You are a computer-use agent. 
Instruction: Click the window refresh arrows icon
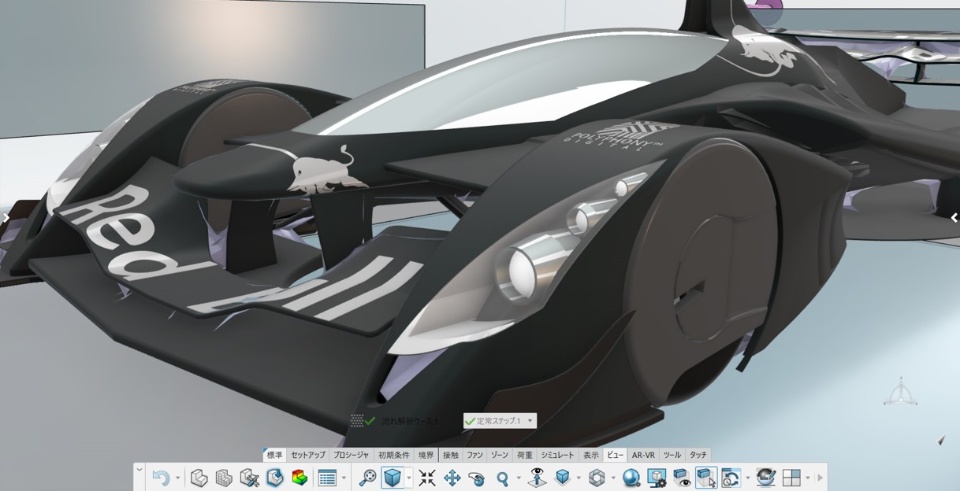pyautogui.click(x=731, y=478)
